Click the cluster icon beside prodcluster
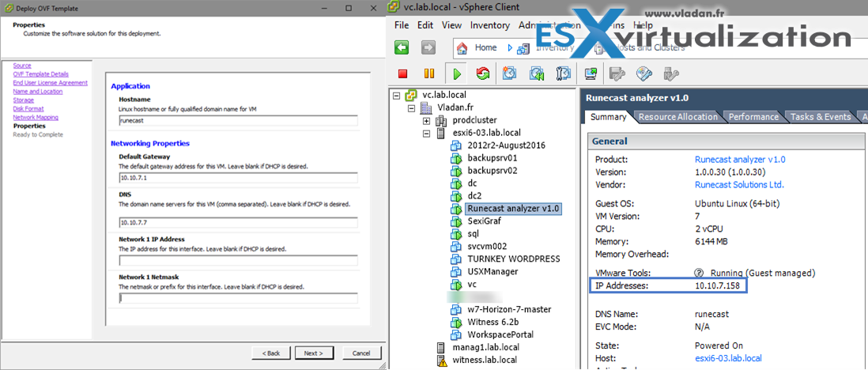This screenshot has width=868, height=370. (x=442, y=120)
